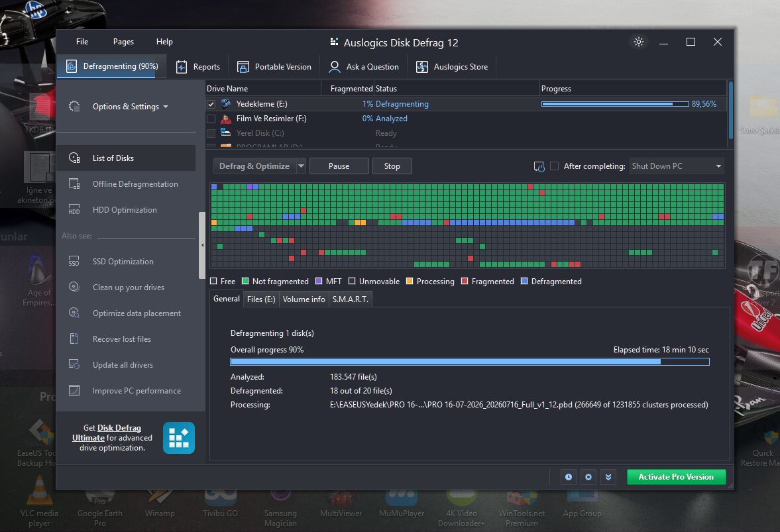
Task: Click the Fragmented legend red swatch
Action: (465, 282)
